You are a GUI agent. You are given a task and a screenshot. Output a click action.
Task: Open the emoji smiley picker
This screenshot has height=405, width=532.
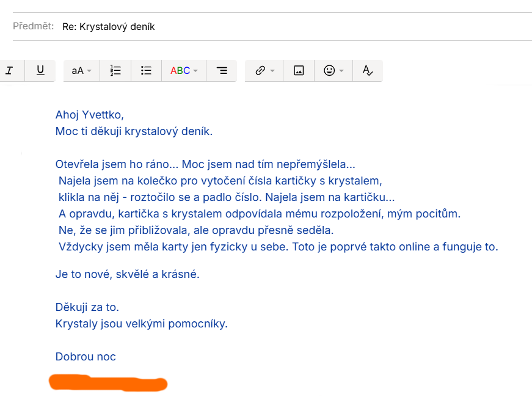[333, 71]
